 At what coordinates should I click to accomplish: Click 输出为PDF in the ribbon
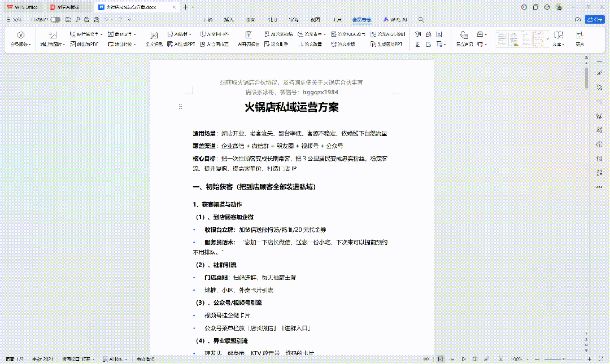pyautogui.click(x=84, y=45)
